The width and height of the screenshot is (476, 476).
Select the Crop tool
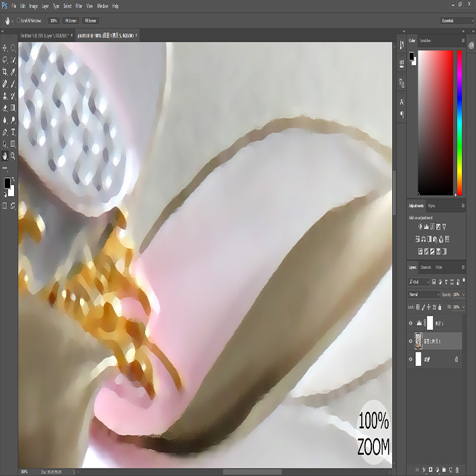[x=5, y=72]
